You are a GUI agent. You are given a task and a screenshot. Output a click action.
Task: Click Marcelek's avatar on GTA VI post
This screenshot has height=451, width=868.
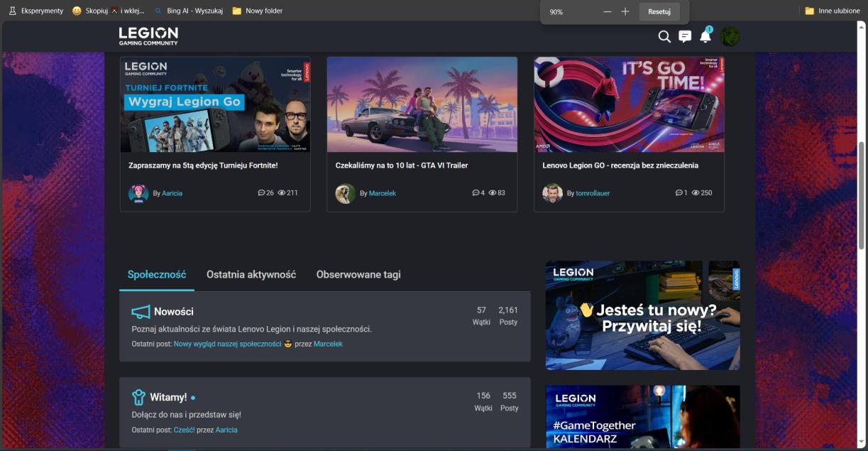[346, 193]
